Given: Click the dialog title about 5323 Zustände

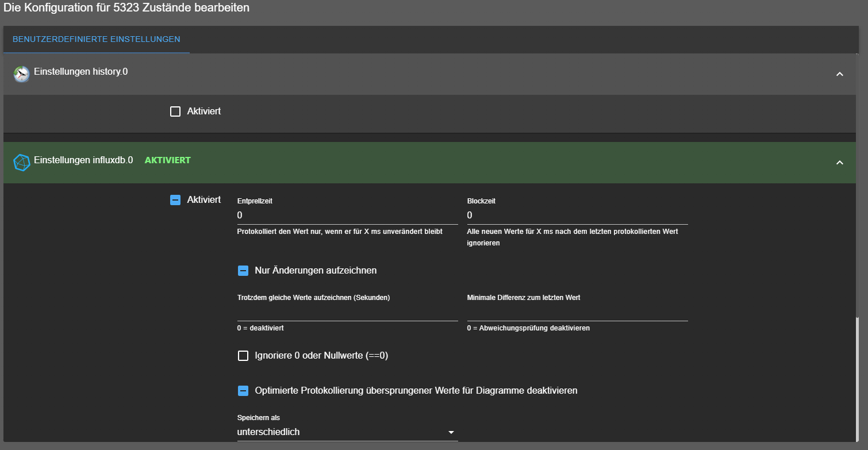Looking at the screenshot, I should 126,9.
